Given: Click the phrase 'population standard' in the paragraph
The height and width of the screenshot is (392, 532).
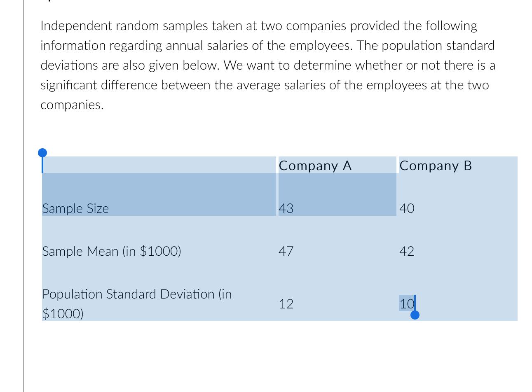Looking at the screenshot, I should 438,46.
